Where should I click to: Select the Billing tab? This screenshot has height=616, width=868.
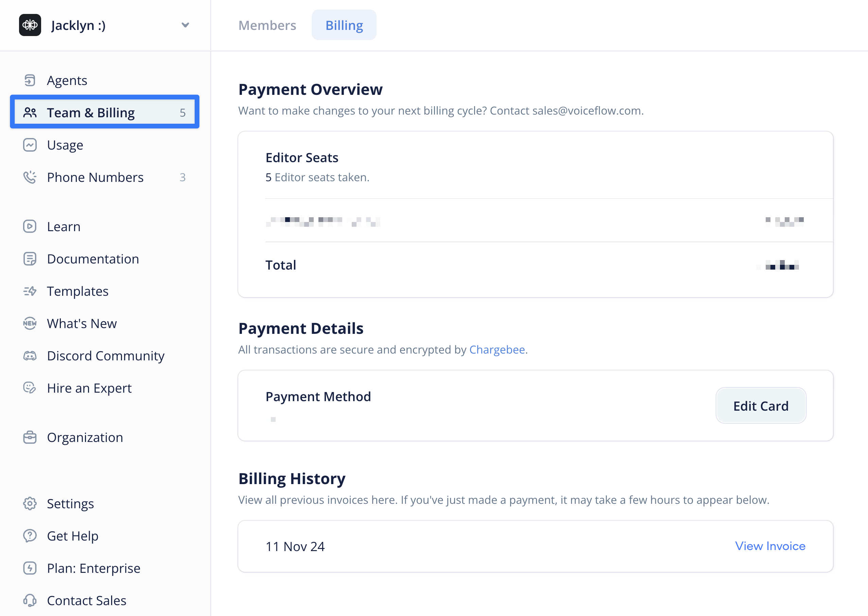(x=344, y=25)
